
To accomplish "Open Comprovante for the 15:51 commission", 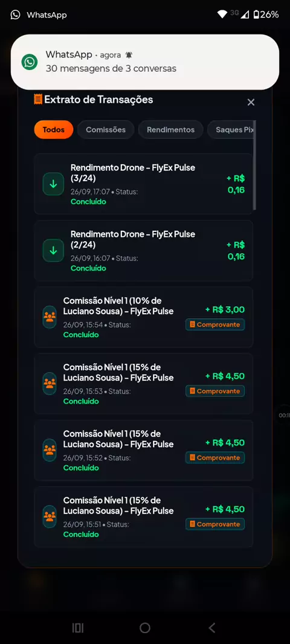I will pyautogui.click(x=215, y=524).
